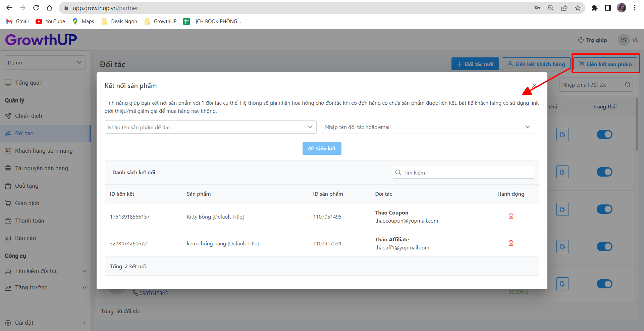The height and width of the screenshot is (331, 644).
Task: Toggle off the first partner status switch
Action: [x=604, y=135]
